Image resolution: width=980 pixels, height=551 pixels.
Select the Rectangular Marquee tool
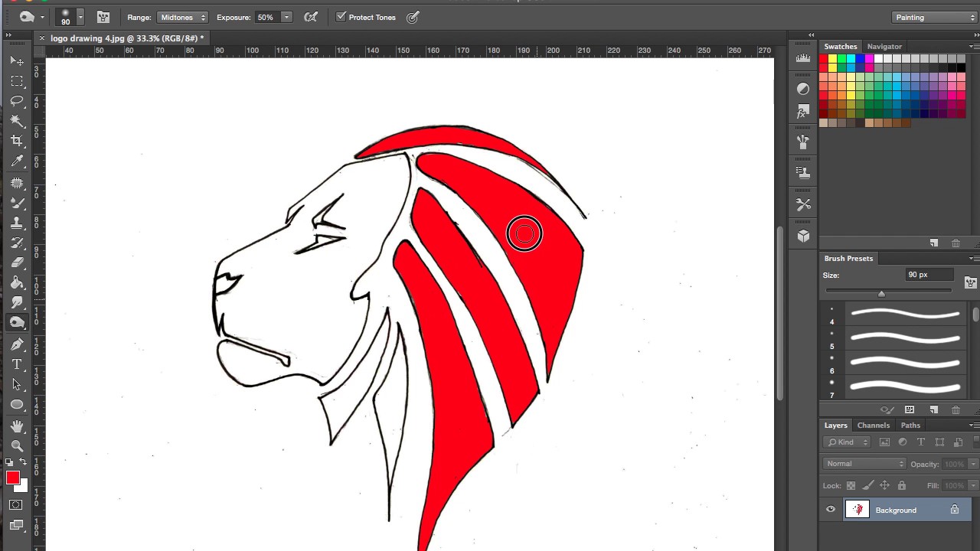point(17,80)
